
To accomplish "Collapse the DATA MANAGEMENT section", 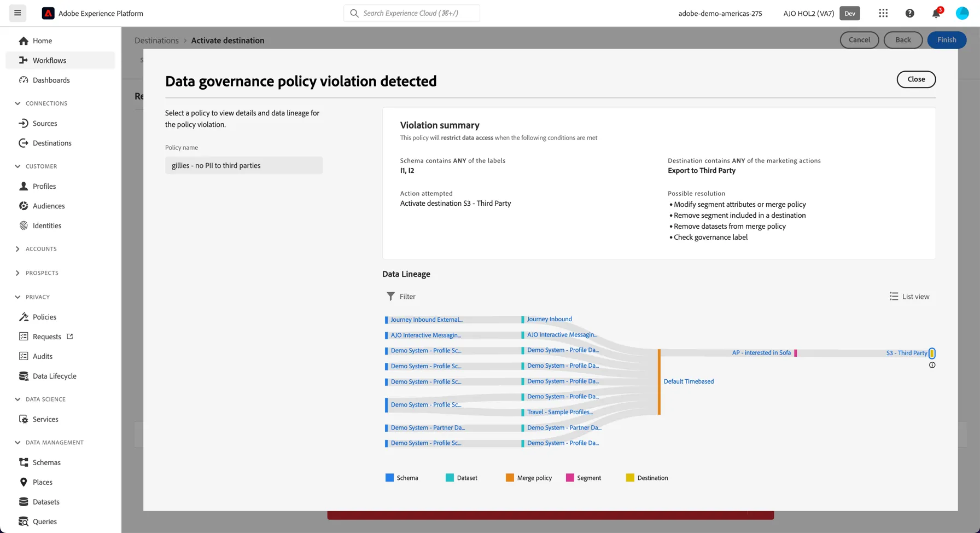I will coord(17,443).
